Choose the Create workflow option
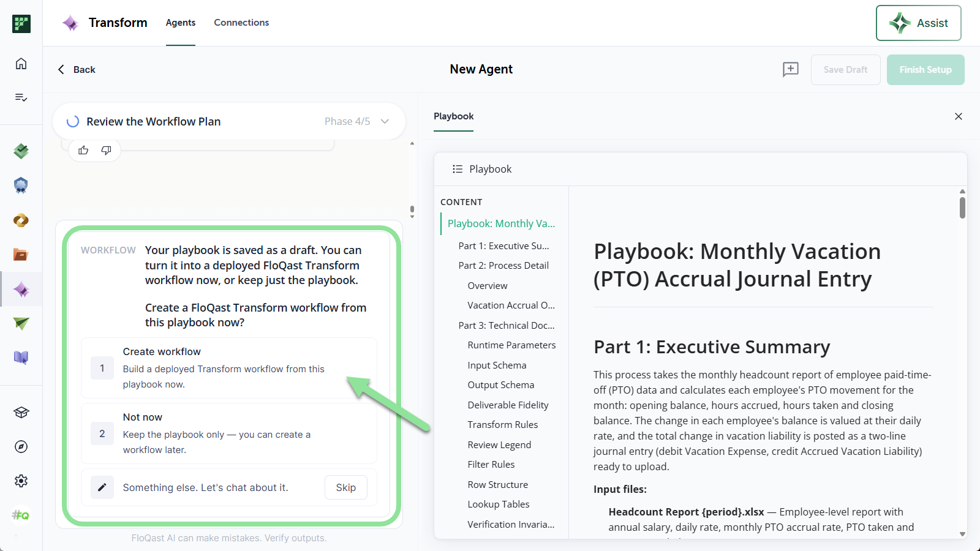 coord(229,368)
